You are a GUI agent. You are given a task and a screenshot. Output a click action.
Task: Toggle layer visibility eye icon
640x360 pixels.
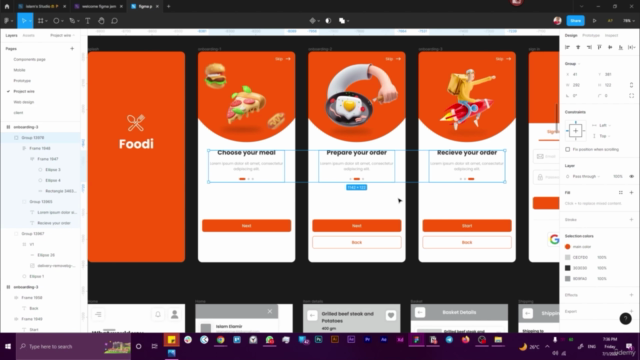[x=631, y=176]
